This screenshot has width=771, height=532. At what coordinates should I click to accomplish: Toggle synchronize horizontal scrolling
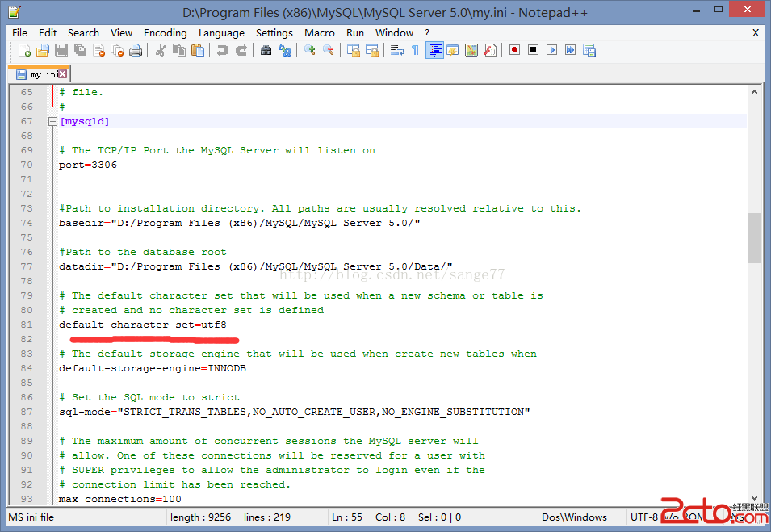372,50
